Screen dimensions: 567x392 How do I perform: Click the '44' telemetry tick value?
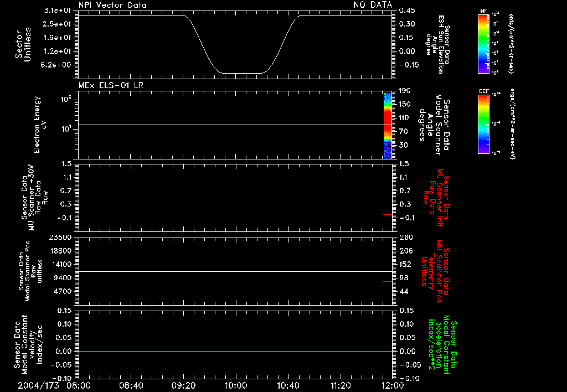[x=404, y=291]
